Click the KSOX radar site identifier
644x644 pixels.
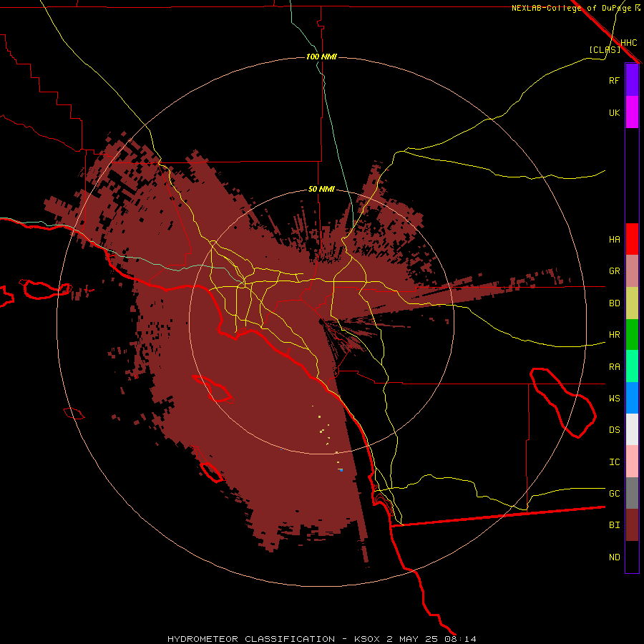pos(367,639)
